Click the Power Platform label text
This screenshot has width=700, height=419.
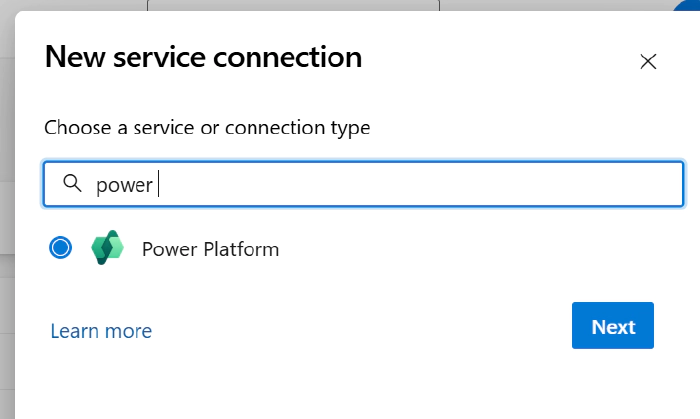(x=210, y=249)
